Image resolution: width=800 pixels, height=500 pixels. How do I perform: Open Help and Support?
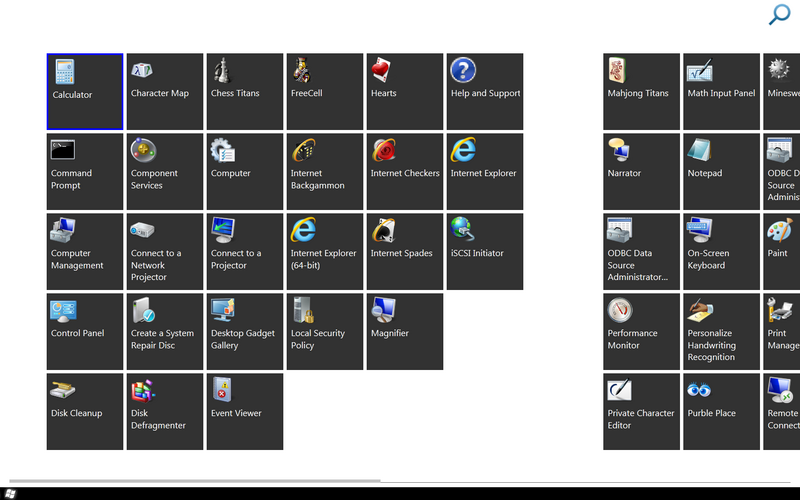[485, 92]
